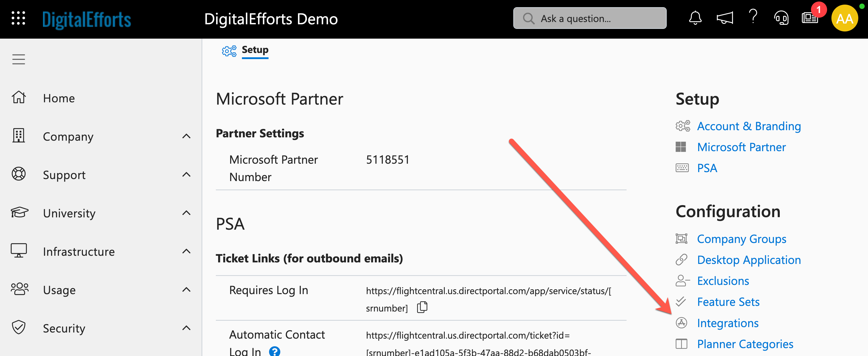Open the University sidebar section
The width and height of the screenshot is (868, 356).
69,214
